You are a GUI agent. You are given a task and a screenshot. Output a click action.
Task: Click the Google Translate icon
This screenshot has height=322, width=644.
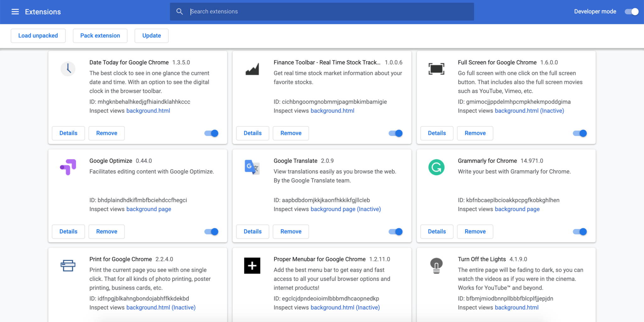coord(252,167)
